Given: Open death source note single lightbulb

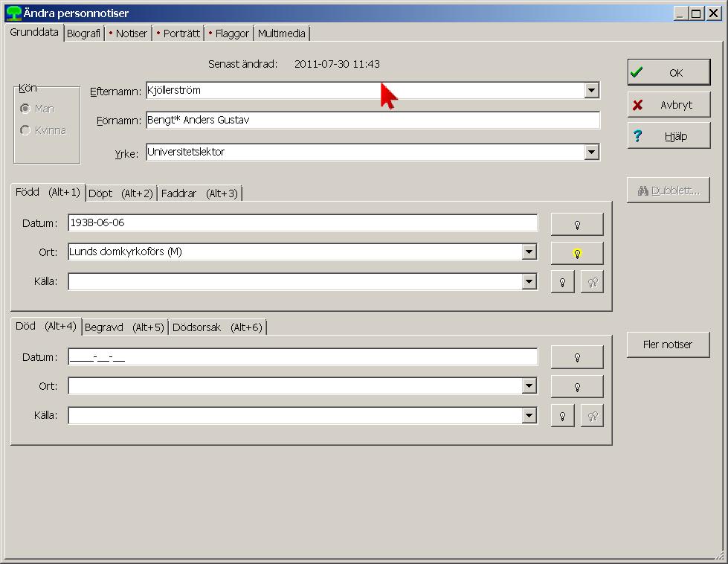Looking at the screenshot, I should coord(563,416).
